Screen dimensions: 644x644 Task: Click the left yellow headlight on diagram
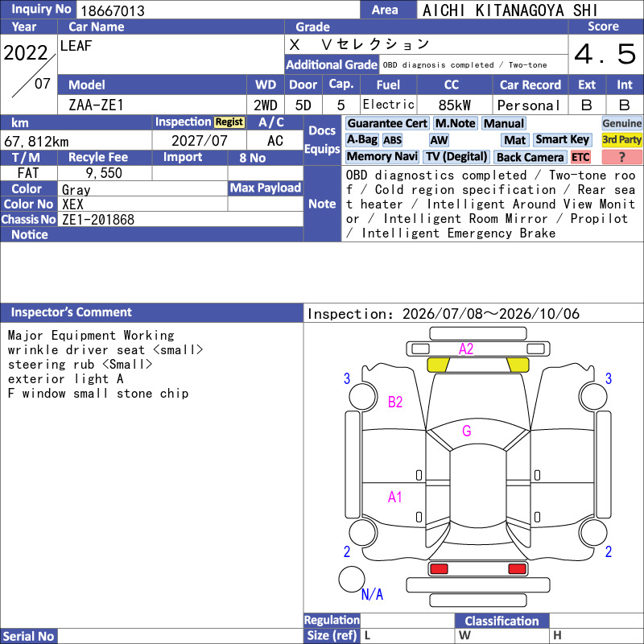coord(438,365)
